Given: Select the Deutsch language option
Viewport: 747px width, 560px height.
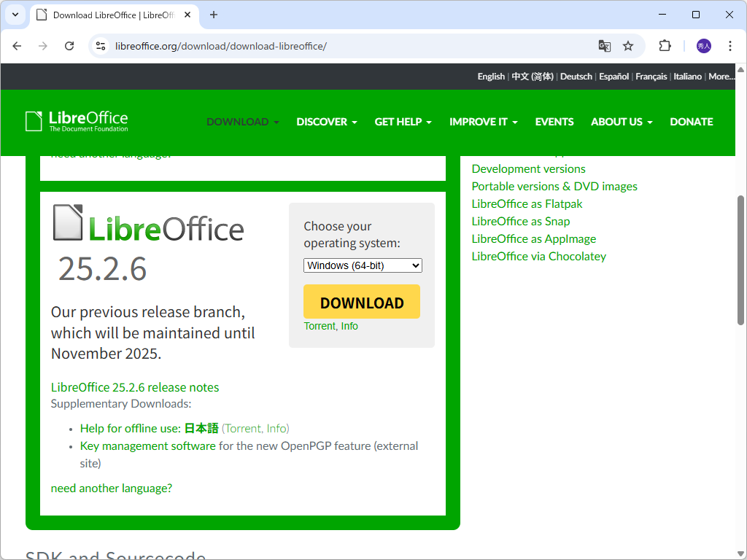Looking at the screenshot, I should click(x=576, y=76).
